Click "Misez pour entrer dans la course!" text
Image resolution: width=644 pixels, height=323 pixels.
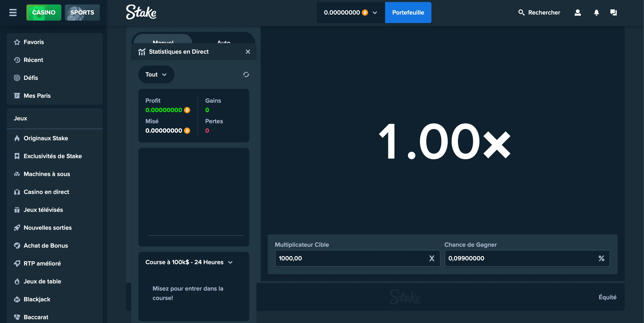[188, 293]
